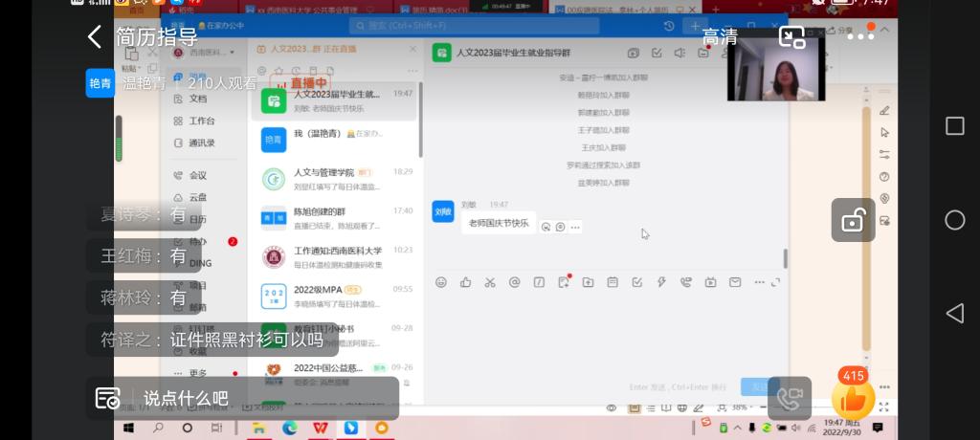Click the 老师国庆节快乐 message bubble

click(499, 223)
